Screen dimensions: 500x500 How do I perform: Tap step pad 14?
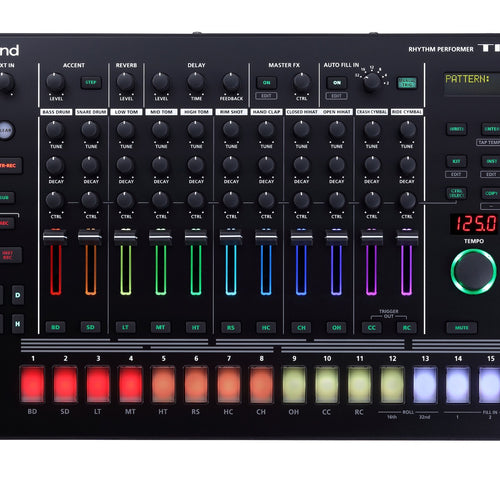458,384
